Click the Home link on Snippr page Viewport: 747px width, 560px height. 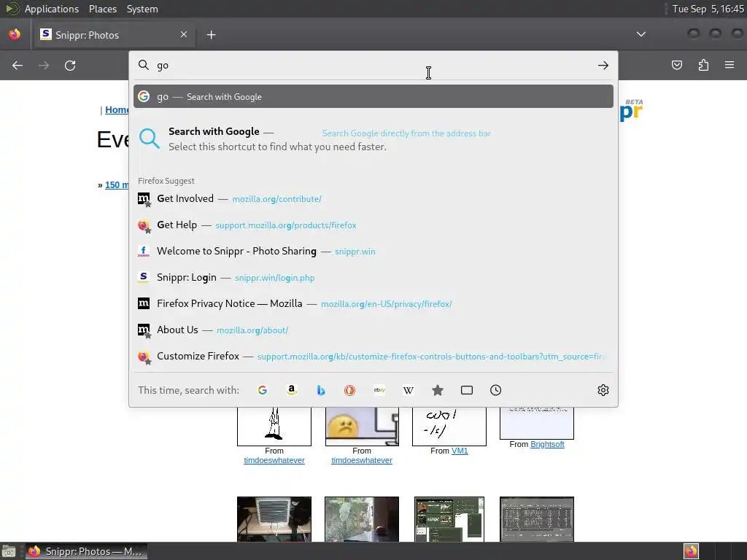pos(117,110)
